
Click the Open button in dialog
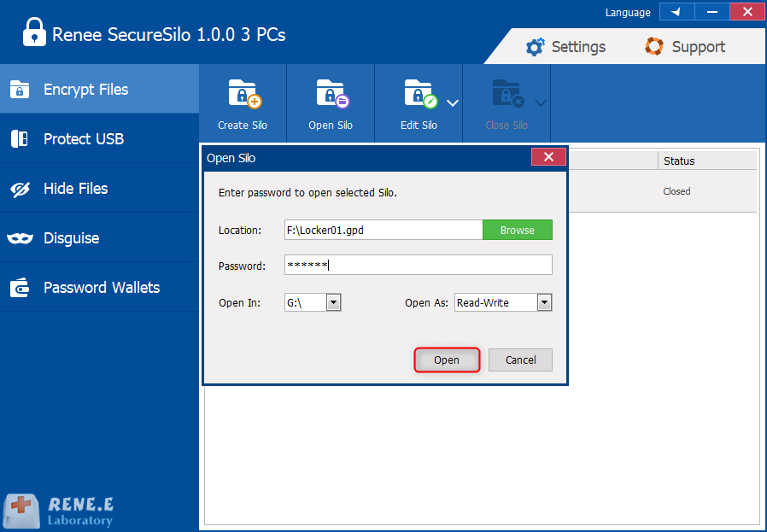[x=447, y=360]
